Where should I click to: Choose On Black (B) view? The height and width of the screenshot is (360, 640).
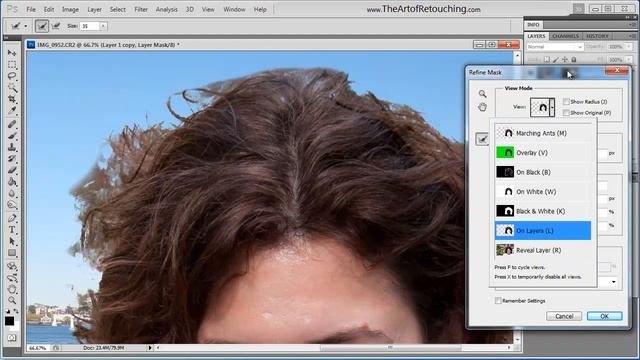click(543, 172)
